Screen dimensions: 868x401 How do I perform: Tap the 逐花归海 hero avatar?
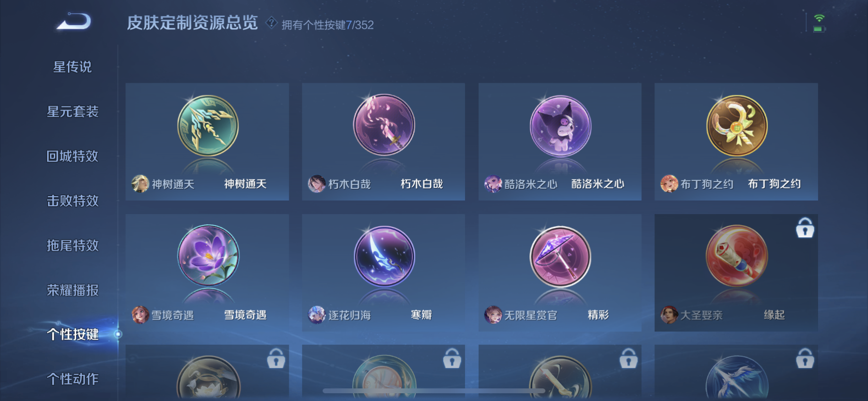tap(317, 315)
